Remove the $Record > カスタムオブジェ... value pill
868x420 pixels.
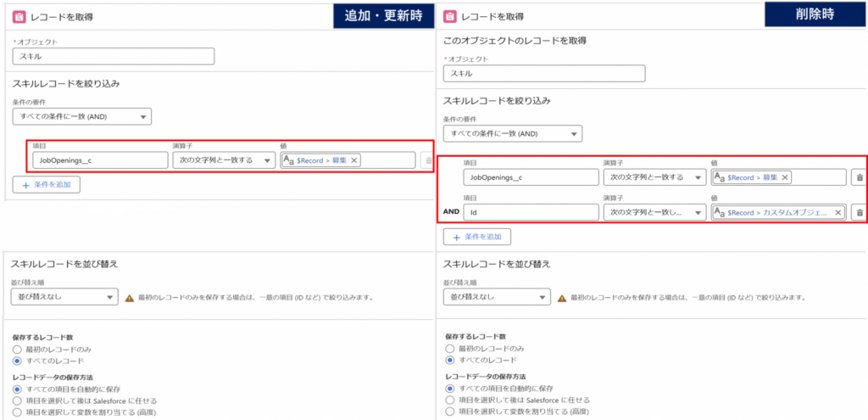pos(837,212)
